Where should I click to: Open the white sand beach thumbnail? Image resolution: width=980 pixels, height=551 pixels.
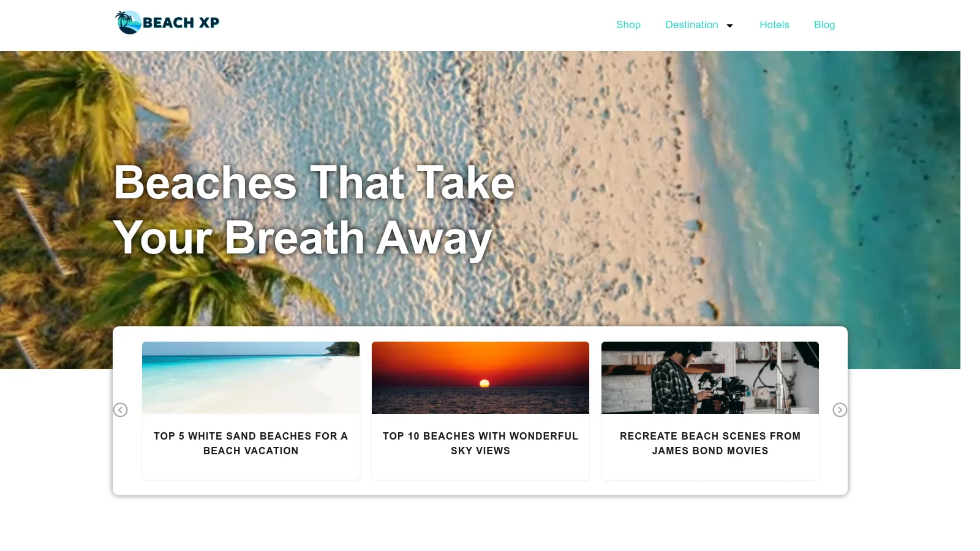[251, 378]
